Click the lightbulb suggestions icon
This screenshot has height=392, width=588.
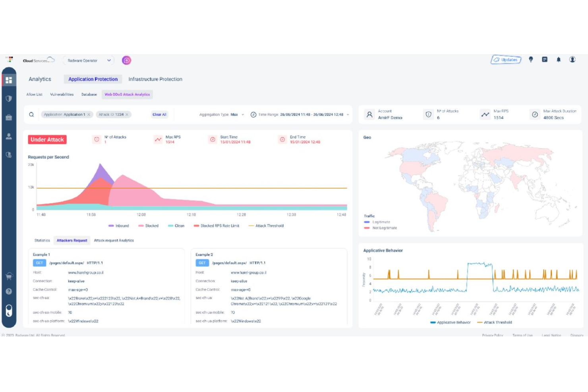pyautogui.click(x=532, y=60)
